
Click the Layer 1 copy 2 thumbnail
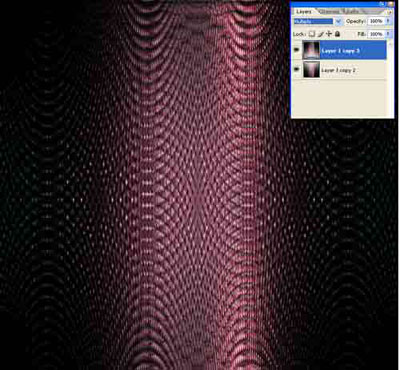click(x=311, y=69)
